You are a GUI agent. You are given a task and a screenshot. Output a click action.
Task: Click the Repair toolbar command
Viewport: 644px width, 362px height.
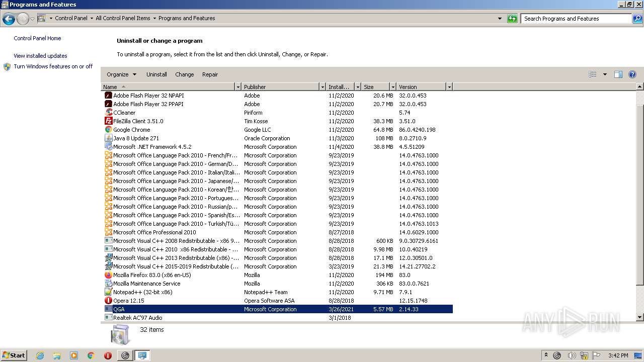click(210, 74)
